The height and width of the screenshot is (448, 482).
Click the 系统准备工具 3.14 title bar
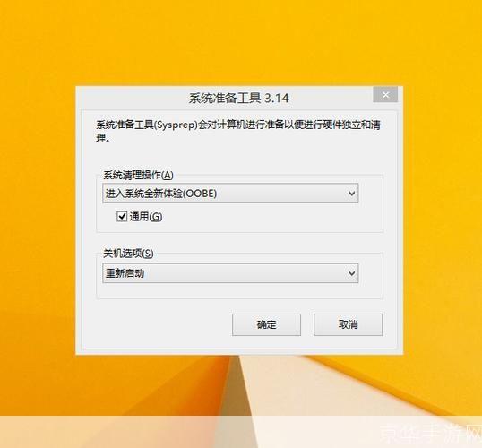coord(239,98)
